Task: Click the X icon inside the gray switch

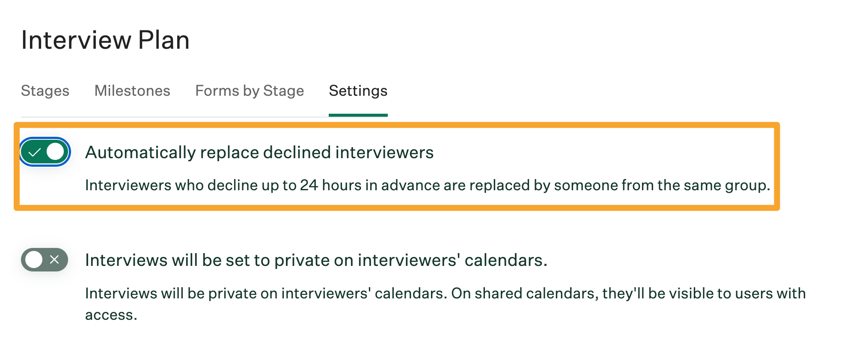Action: pyautogui.click(x=54, y=259)
